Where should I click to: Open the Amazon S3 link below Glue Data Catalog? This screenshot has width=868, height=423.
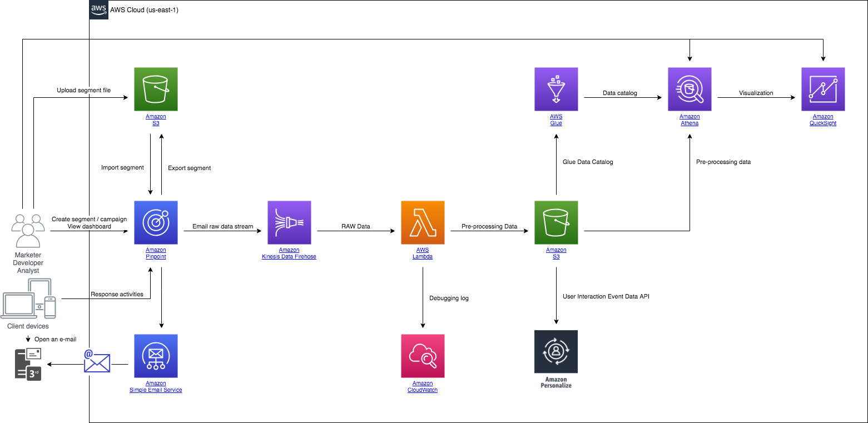point(556,253)
